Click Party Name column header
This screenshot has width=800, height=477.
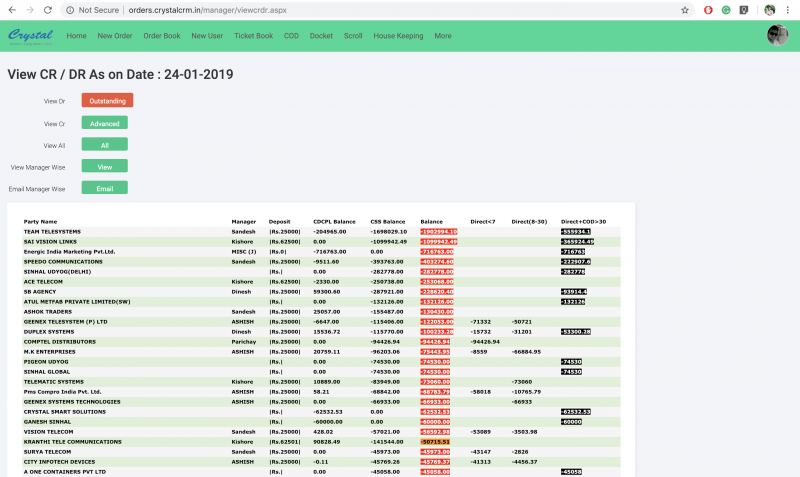tap(40, 221)
